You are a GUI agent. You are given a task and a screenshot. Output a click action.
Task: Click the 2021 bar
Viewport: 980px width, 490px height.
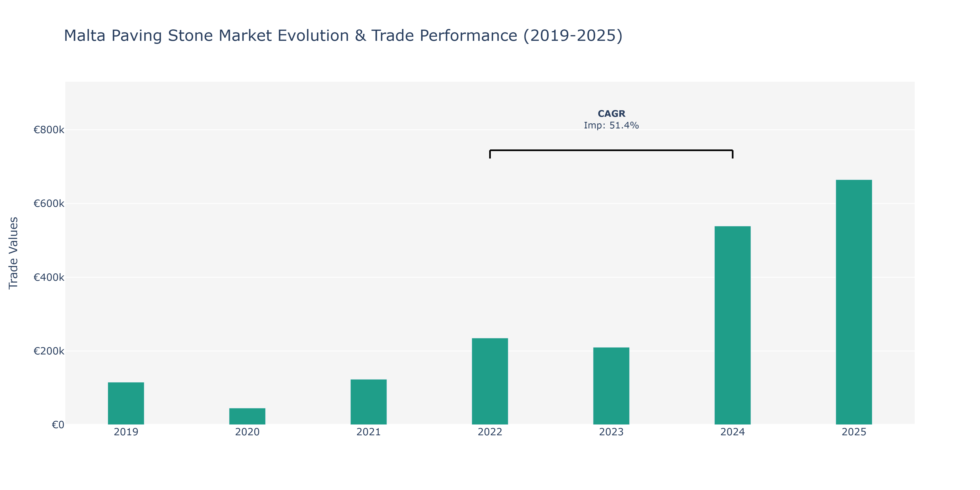369,402
